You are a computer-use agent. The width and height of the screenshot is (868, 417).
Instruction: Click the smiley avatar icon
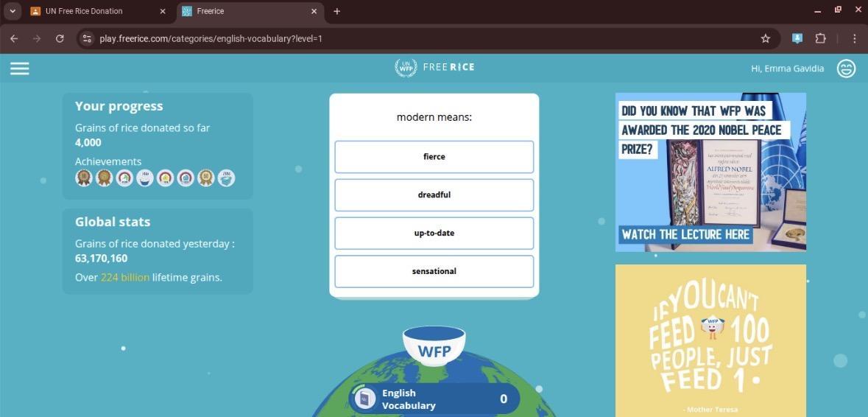pyautogui.click(x=846, y=68)
